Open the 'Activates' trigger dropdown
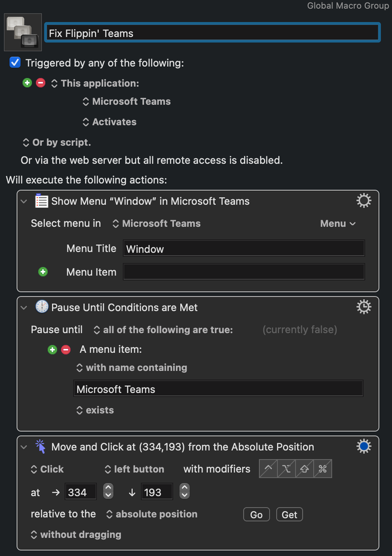Viewport: 392px width, 556px height. click(x=109, y=122)
